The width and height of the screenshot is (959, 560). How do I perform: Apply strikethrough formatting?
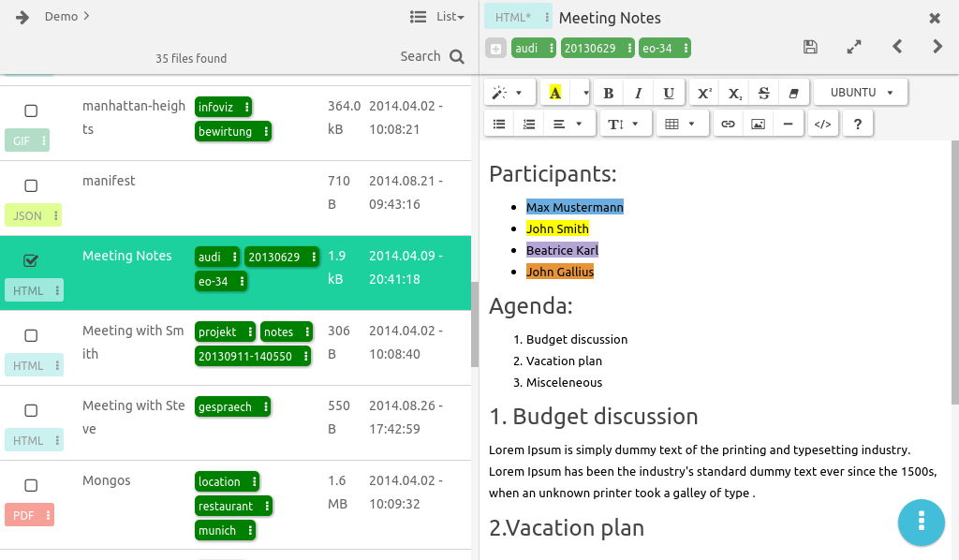tap(763, 92)
